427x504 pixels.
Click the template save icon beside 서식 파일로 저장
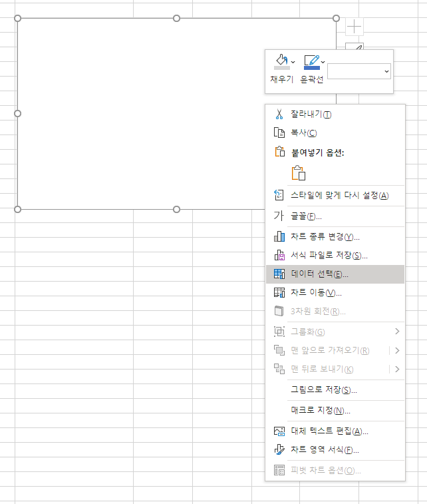pyautogui.click(x=279, y=255)
